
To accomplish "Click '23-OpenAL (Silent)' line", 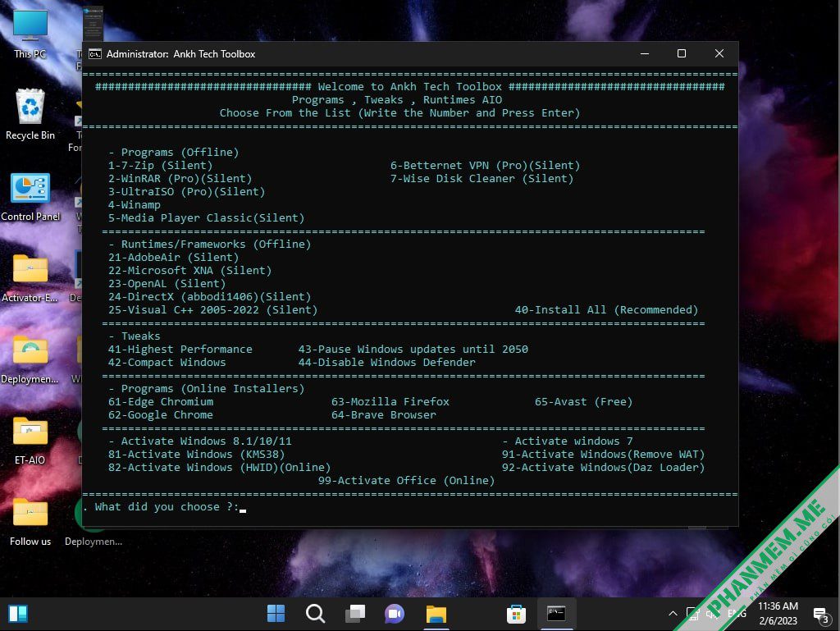I will click(x=167, y=283).
